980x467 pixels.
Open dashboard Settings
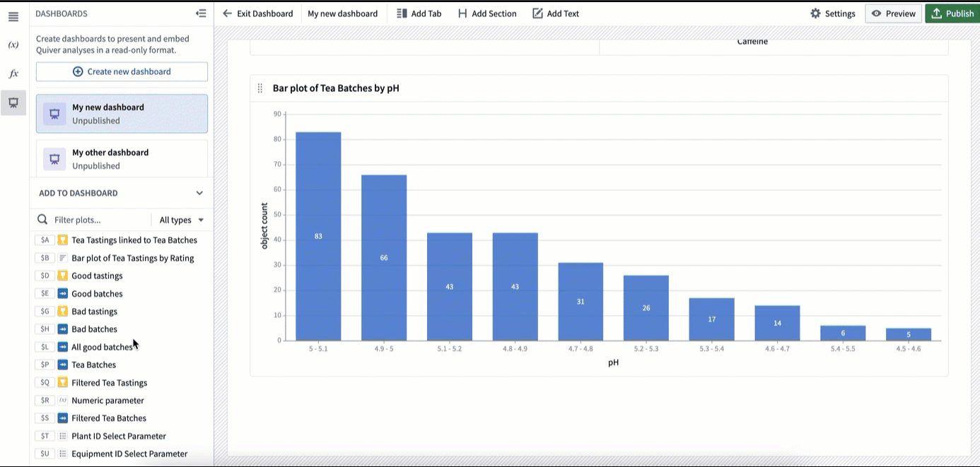(x=832, y=13)
